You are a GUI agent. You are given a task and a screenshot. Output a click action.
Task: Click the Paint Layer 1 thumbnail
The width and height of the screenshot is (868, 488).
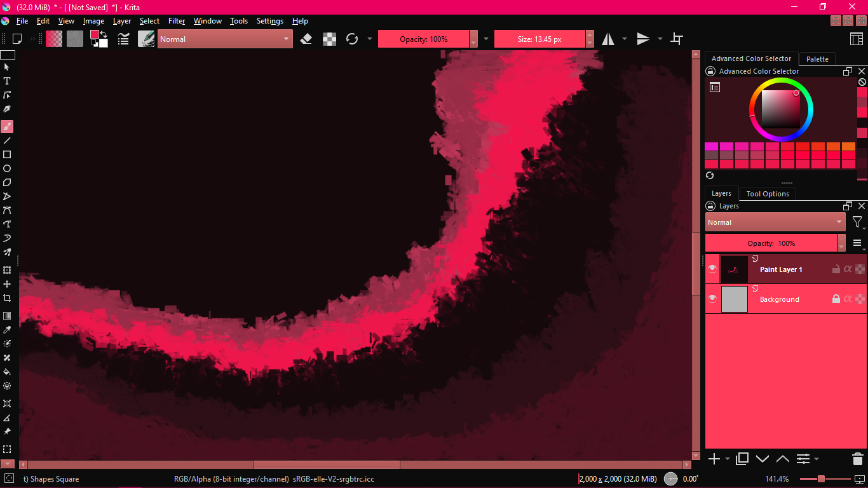click(x=735, y=269)
